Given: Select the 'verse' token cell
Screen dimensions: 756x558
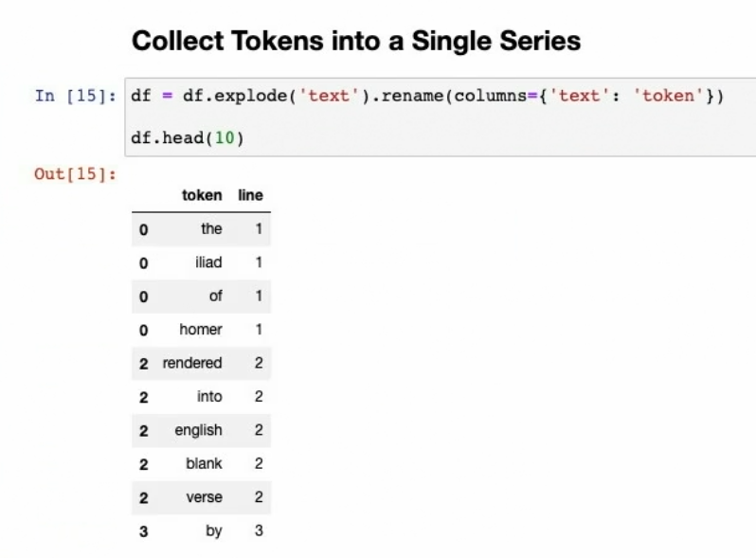Looking at the screenshot, I should [x=205, y=497].
